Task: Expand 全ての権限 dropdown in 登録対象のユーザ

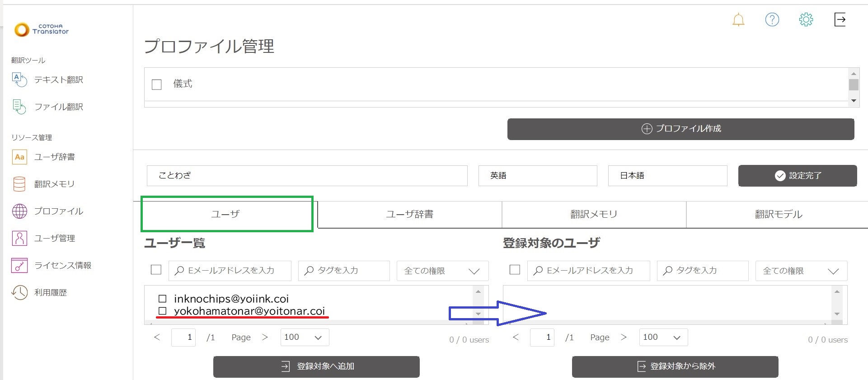Action: click(801, 271)
